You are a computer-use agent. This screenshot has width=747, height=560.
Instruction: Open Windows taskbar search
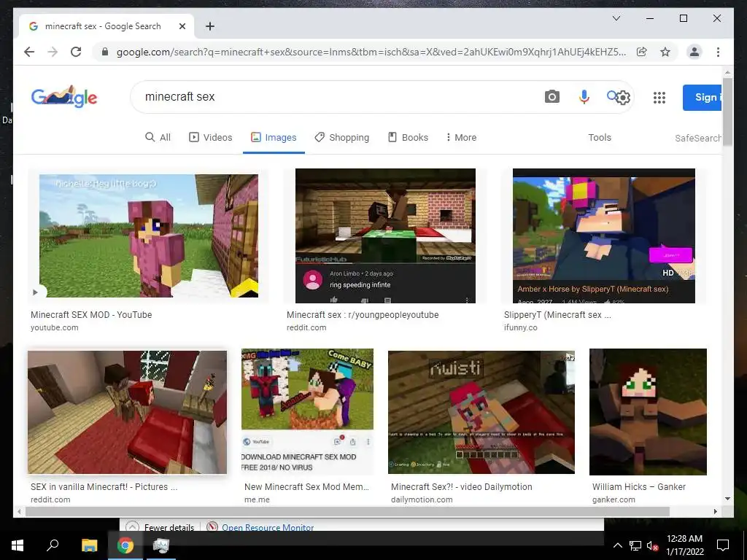coord(53,545)
